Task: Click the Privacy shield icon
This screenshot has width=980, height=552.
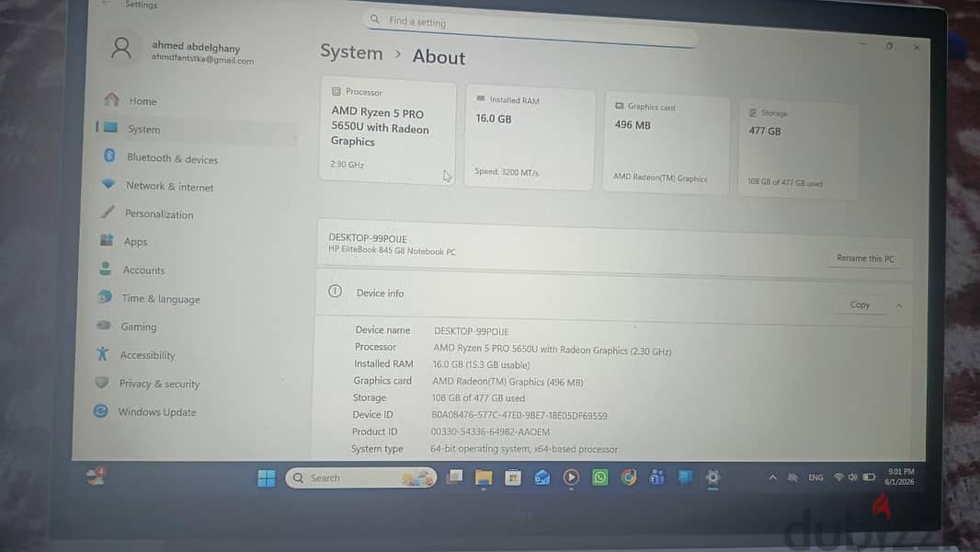Action: (x=102, y=382)
